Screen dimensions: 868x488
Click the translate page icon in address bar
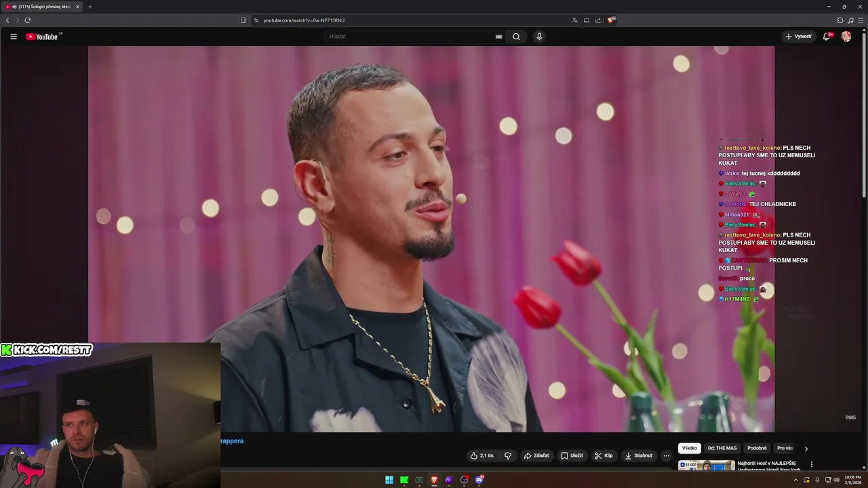[575, 20]
